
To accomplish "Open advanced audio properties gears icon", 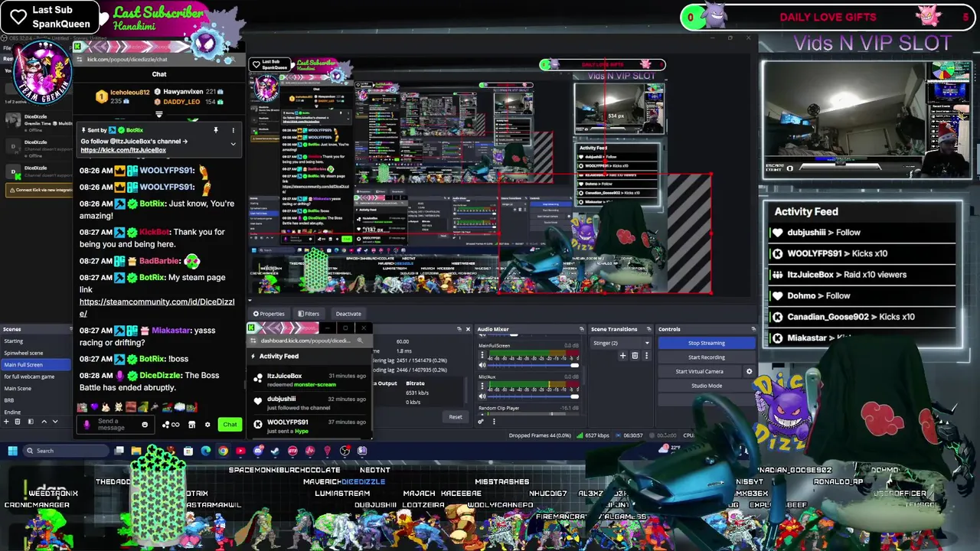I will point(481,422).
